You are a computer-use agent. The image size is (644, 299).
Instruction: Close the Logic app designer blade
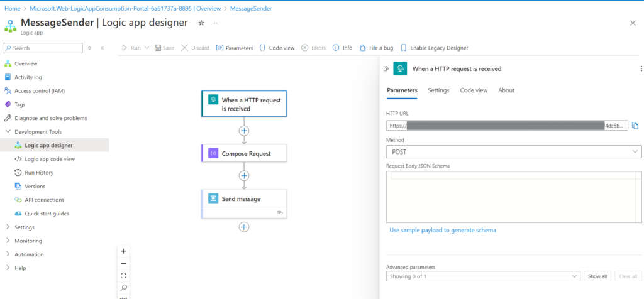(x=633, y=23)
